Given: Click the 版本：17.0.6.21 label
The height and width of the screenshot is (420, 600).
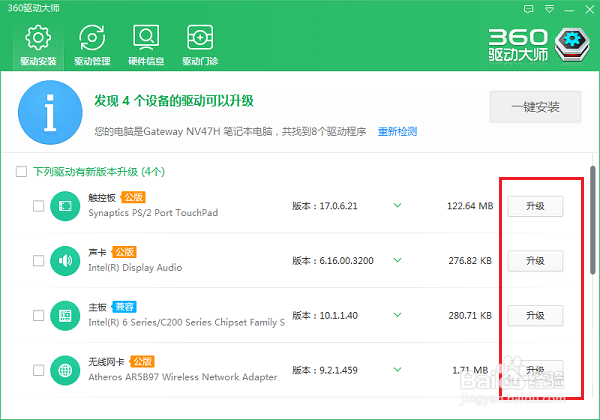Looking at the screenshot, I should (325, 206).
